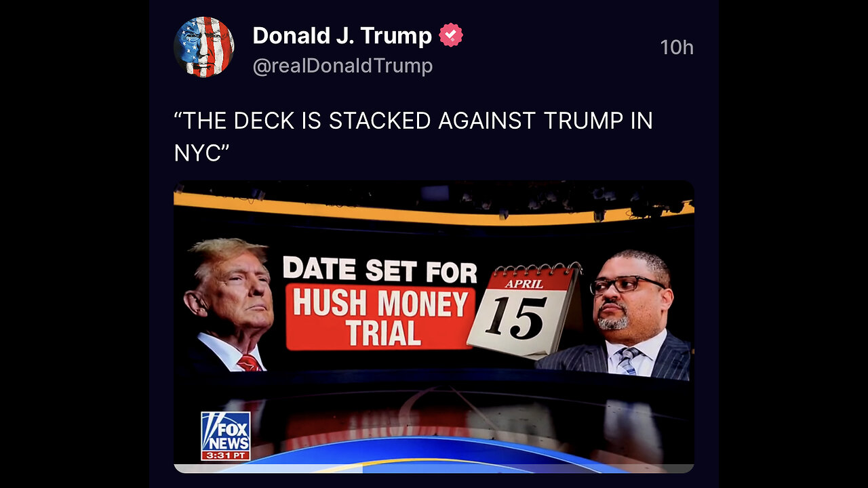Open the flag-painted profile avatar
The width and height of the screenshot is (868, 488).
pos(204,47)
